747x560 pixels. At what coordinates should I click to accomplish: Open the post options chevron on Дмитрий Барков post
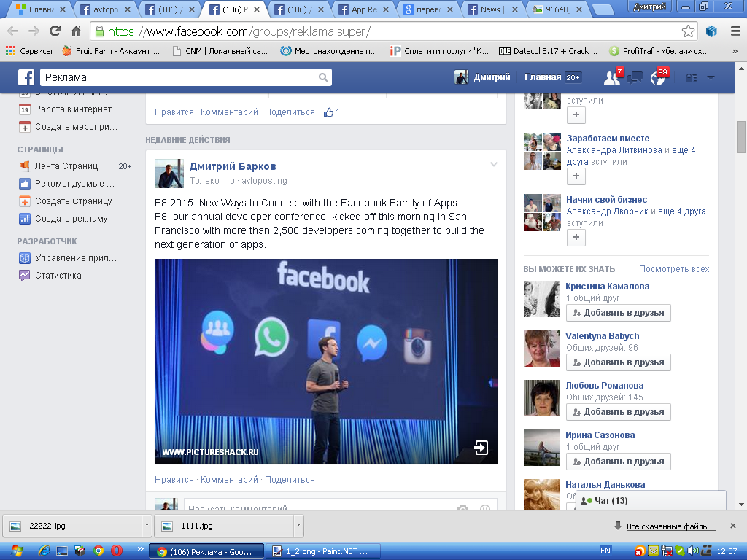pos(494,165)
